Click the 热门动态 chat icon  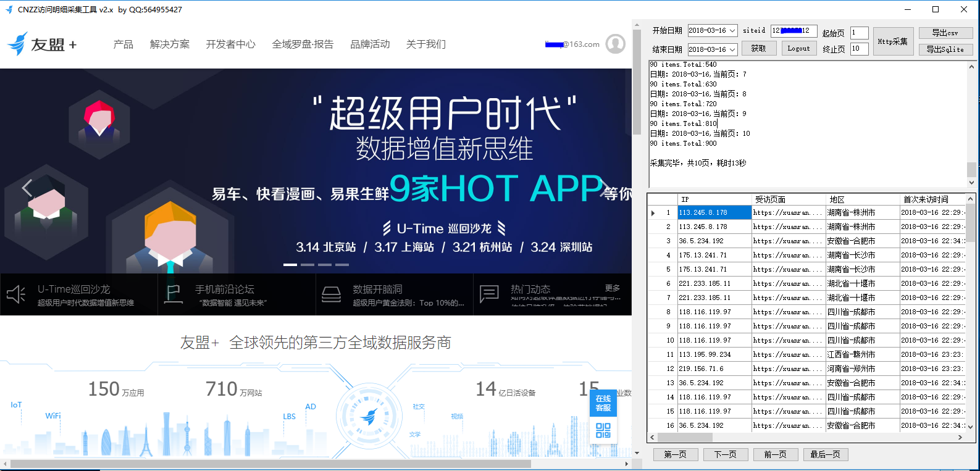pyautogui.click(x=489, y=294)
